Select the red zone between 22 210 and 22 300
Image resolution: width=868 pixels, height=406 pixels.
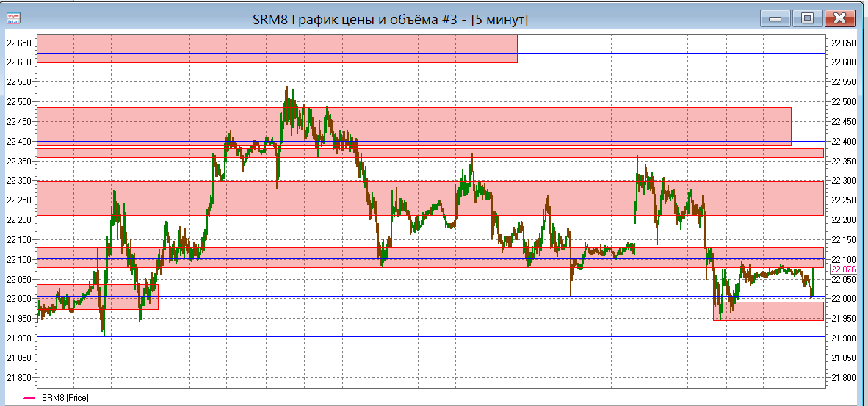pos(430,198)
